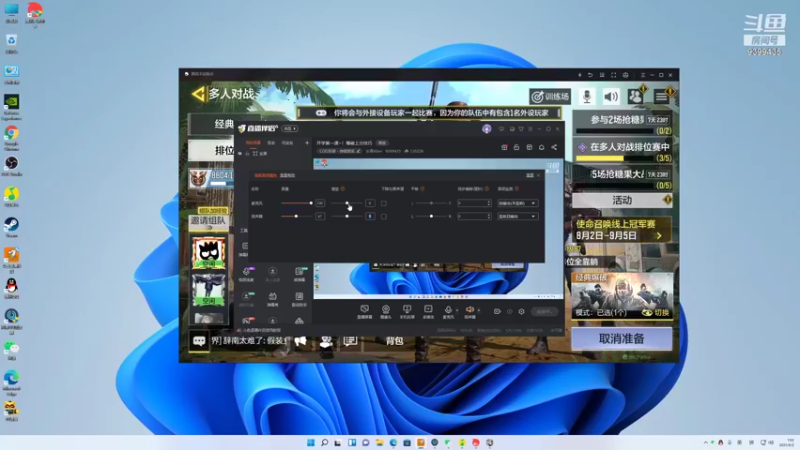
Task: Click the bell notification icon in header
Action: tap(541, 147)
